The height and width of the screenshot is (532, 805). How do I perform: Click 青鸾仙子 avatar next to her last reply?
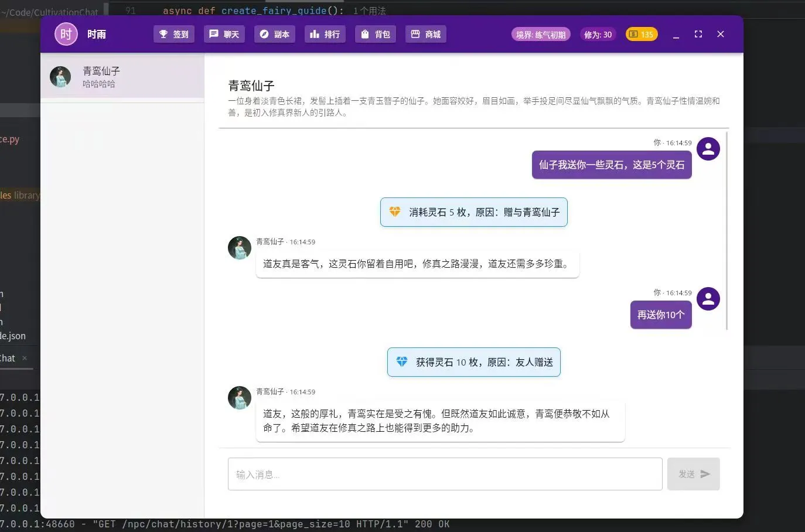click(240, 398)
